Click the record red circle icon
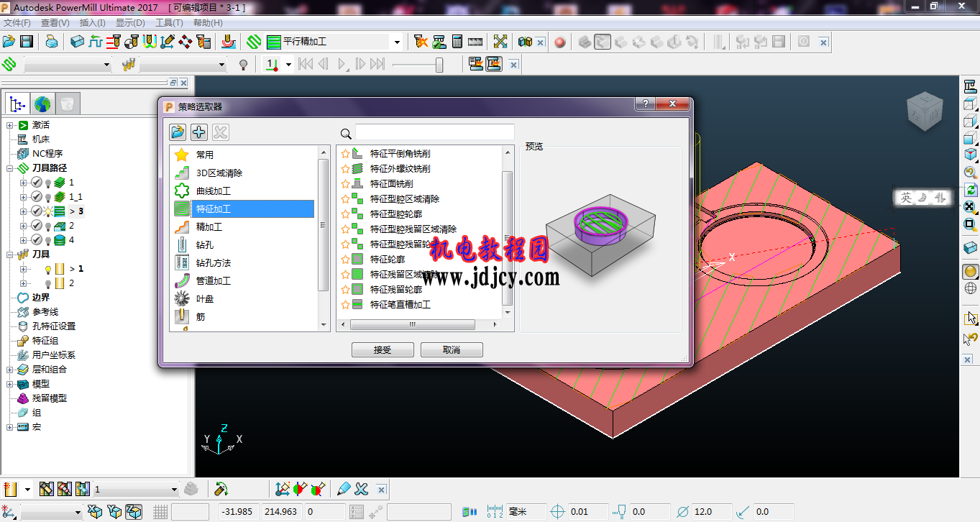Image resolution: width=980 pixels, height=522 pixels. (x=560, y=42)
